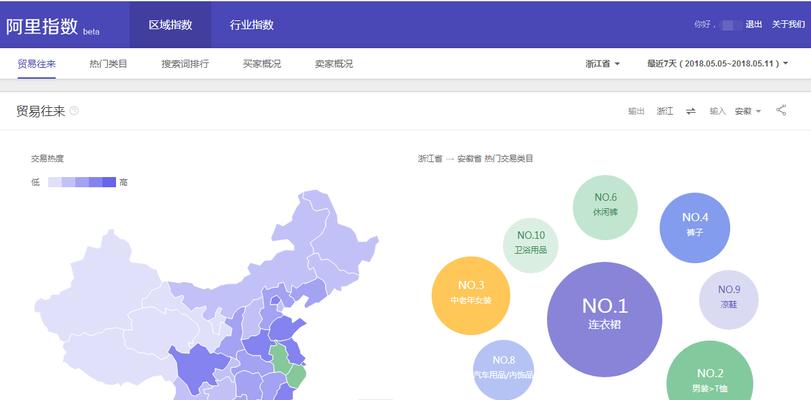The width and height of the screenshot is (811, 400).
Task: Click the help icon beside 贸易往来
Action: [74, 111]
